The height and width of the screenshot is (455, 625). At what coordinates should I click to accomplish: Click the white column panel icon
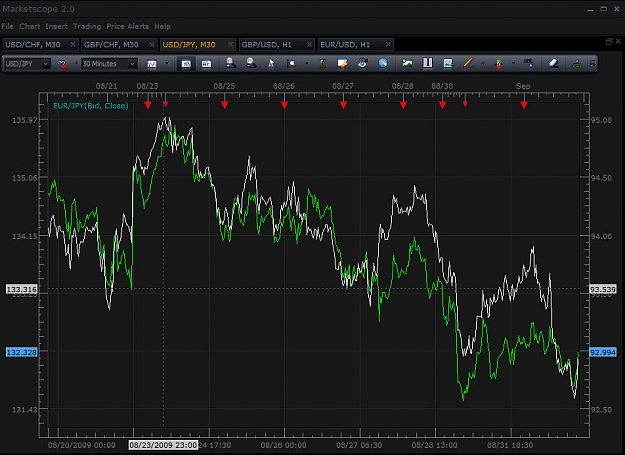click(428, 63)
